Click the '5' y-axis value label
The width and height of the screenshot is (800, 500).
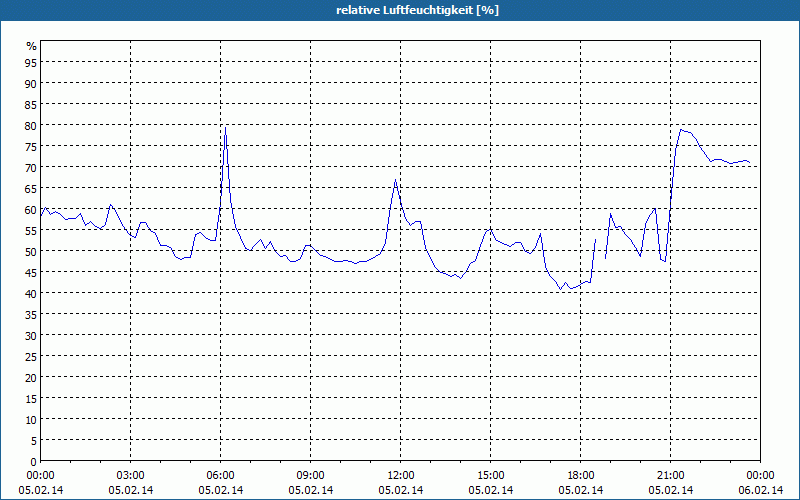tap(34, 441)
